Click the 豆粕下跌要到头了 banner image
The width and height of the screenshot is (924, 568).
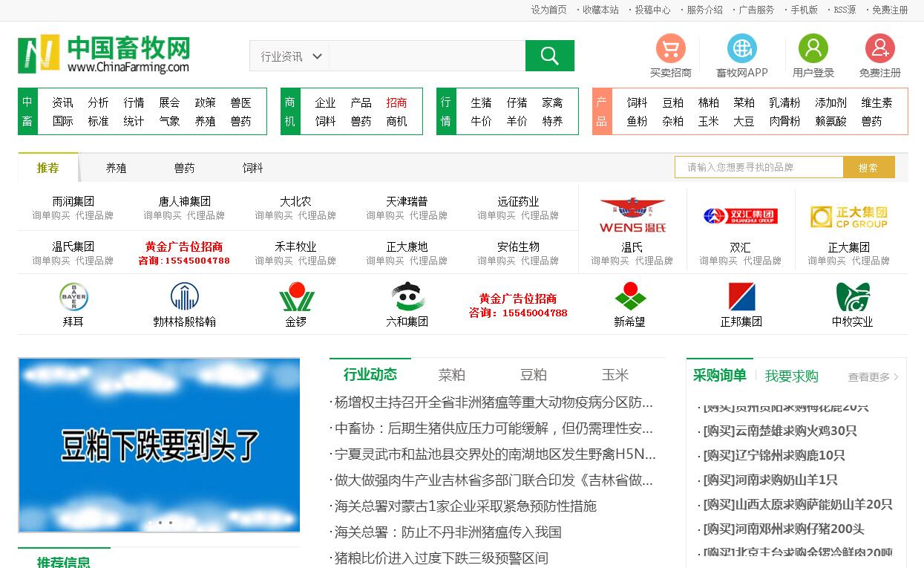tap(159, 445)
